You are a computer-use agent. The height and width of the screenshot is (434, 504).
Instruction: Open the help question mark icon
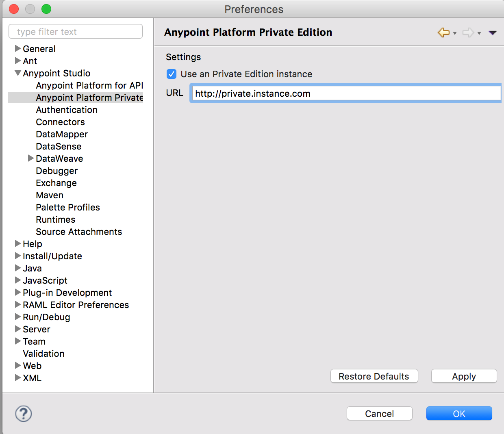pos(23,413)
